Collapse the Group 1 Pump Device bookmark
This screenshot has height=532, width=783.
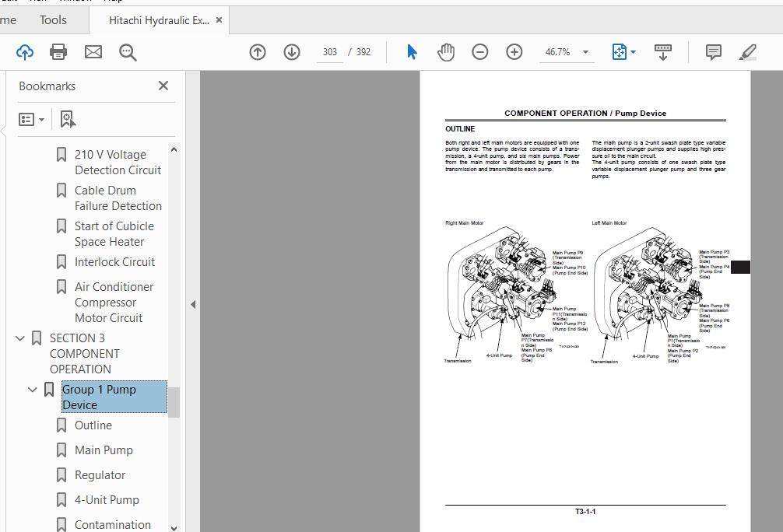pos(33,390)
